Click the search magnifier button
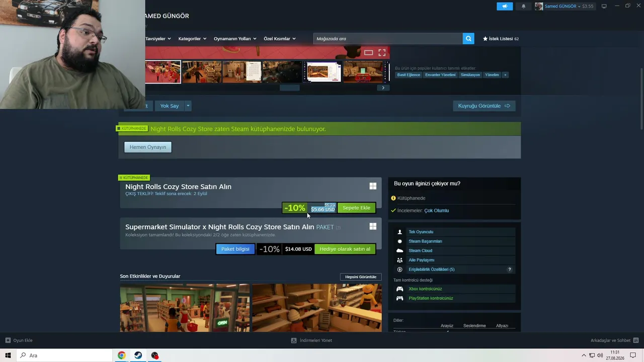644x362 pixels. pos(468,38)
